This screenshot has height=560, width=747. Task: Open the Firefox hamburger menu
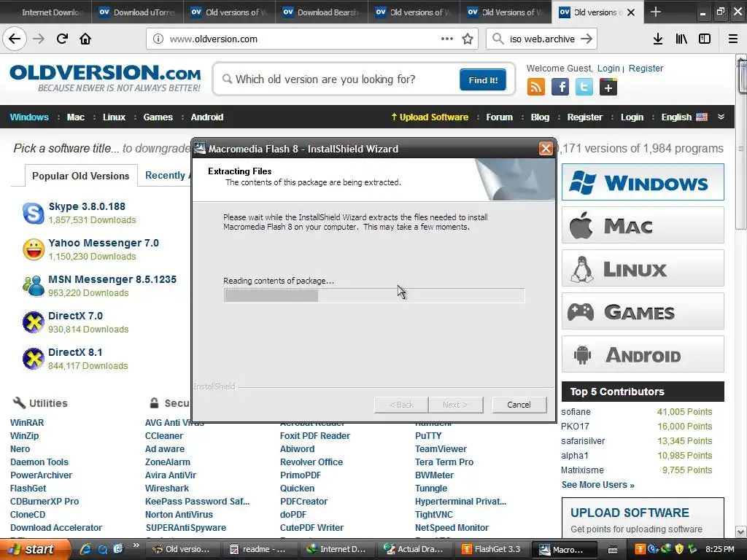point(733,39)
